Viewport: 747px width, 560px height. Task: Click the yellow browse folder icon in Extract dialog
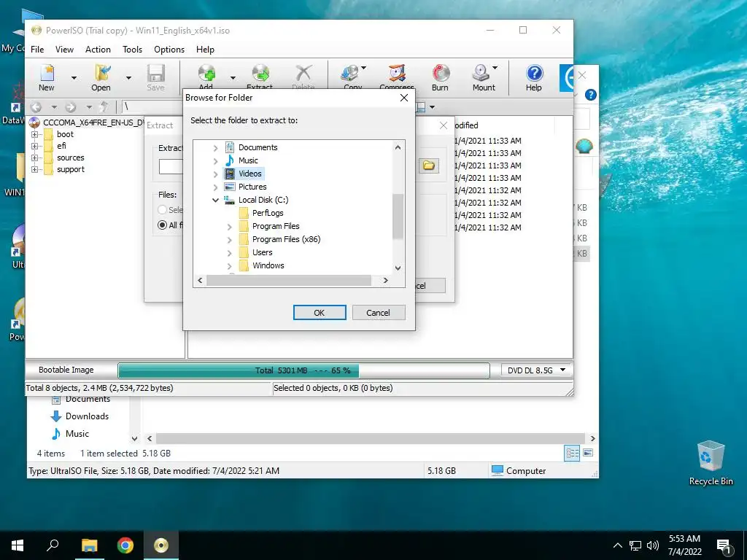(429, 166)
